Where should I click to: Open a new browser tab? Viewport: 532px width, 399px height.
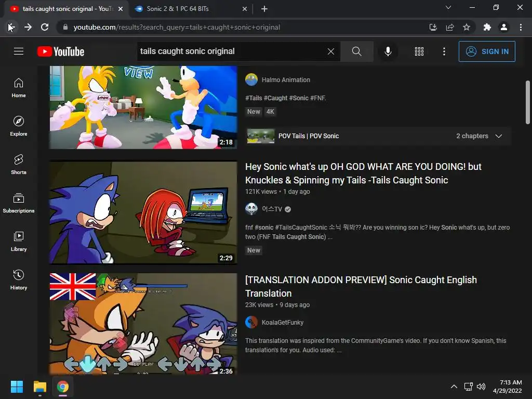pos(264,9)
